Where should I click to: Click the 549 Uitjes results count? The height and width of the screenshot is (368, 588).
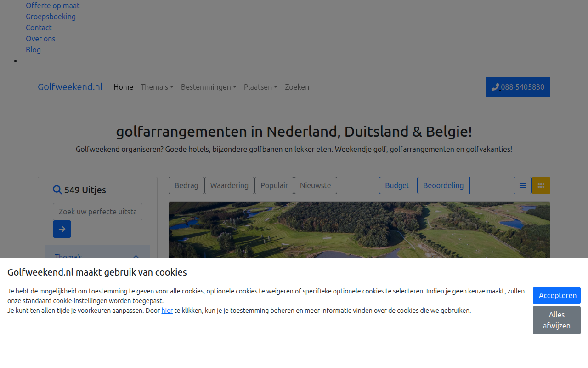coord(85,190)
